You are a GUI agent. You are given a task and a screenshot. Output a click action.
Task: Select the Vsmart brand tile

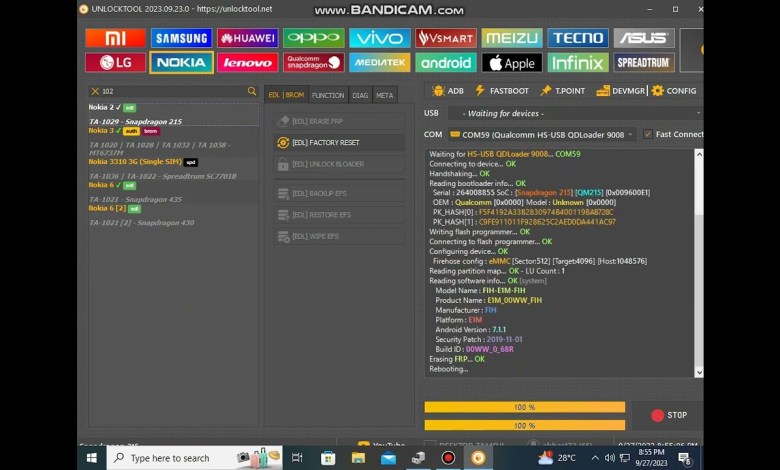[446, 38]
